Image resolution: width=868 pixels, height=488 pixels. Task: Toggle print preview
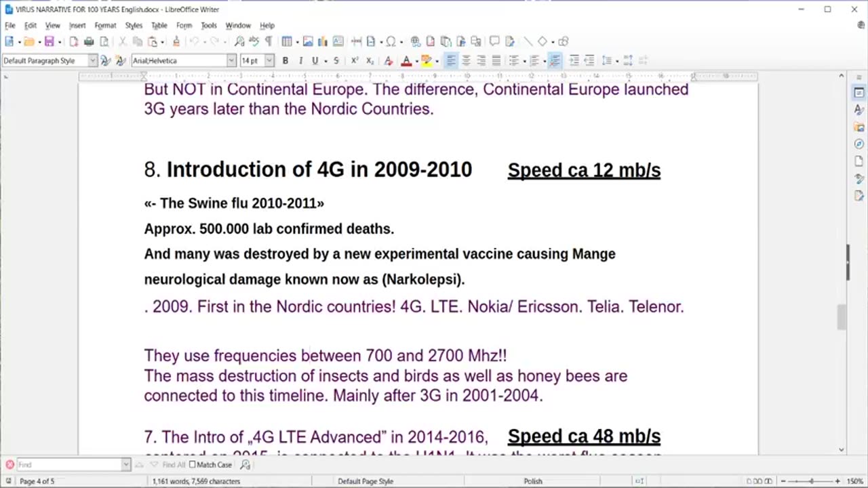pos(104,41)
